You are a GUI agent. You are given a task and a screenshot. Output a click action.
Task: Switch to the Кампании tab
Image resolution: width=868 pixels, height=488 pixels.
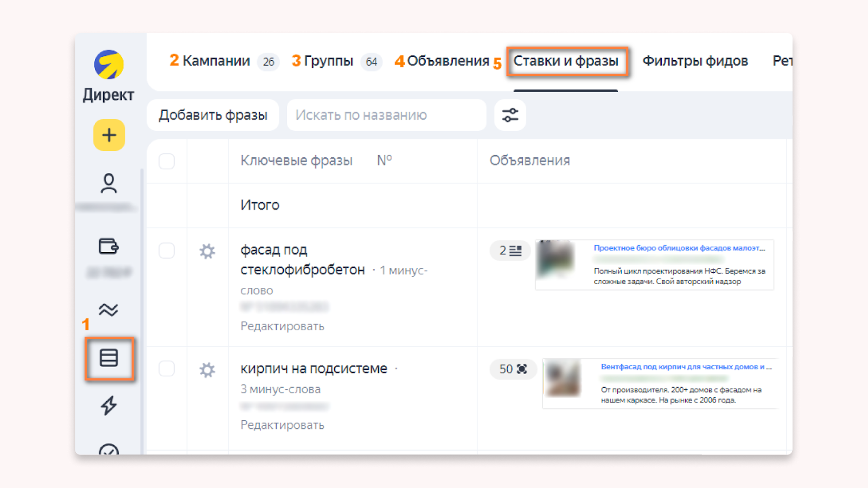click(216, 61)
